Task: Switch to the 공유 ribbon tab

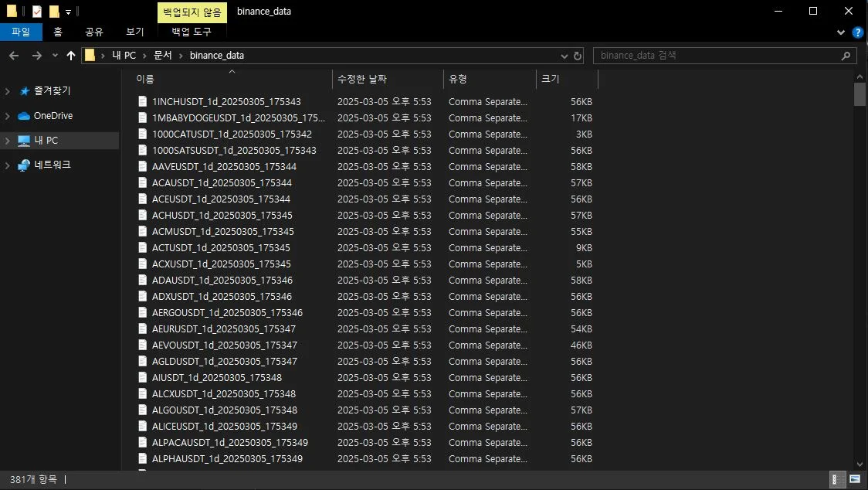Action: [94, 32]
